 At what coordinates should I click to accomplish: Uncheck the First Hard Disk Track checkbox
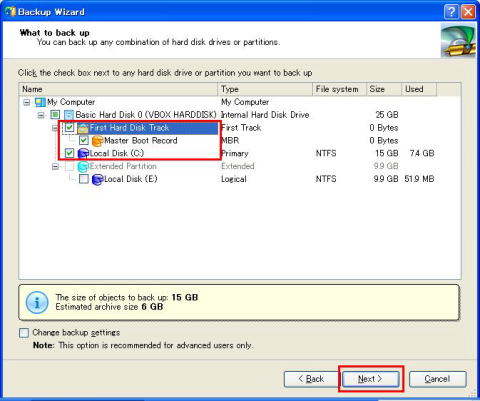pos(69,128)
